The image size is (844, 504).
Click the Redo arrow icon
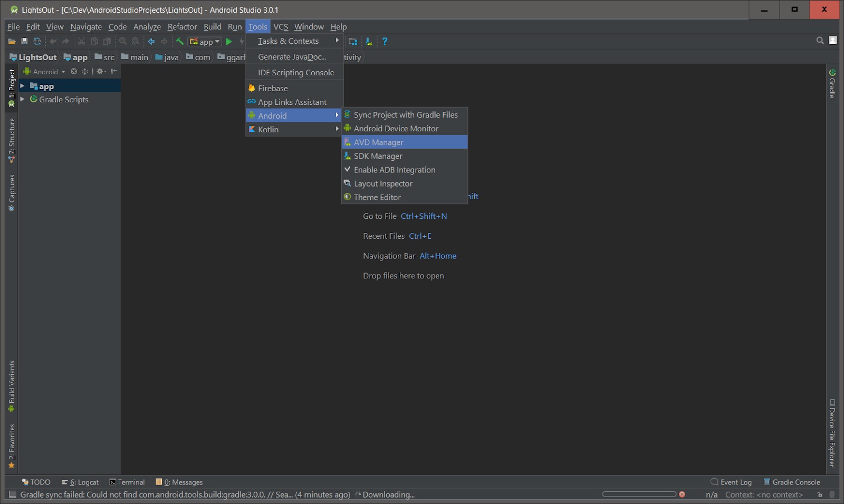click(x=65, y=41)
